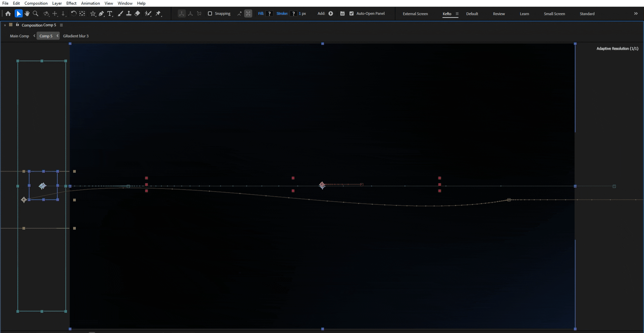Click the Stroke color swatch
This screenshot has width=644, height=333.
[x=293, y=14]
